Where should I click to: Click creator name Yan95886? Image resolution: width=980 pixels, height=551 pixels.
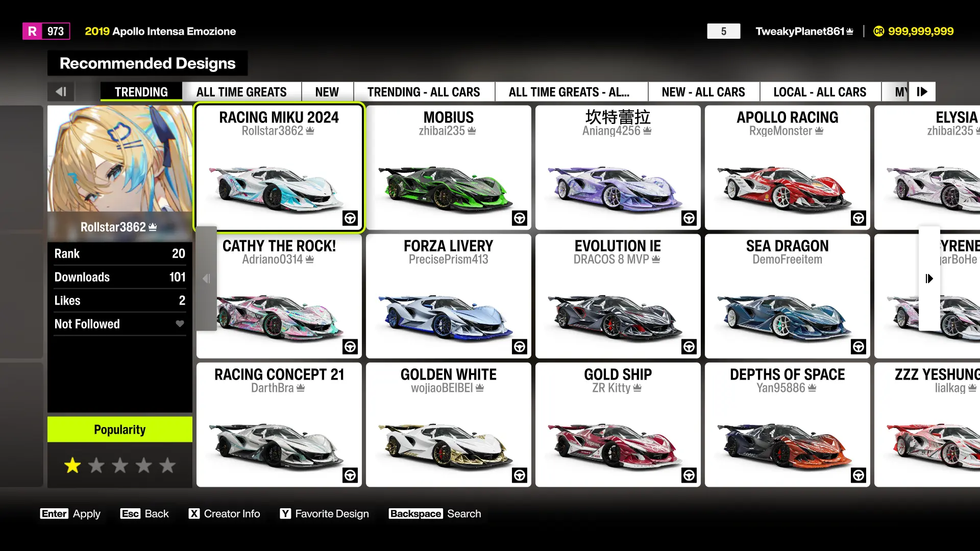tap(781, 388)
